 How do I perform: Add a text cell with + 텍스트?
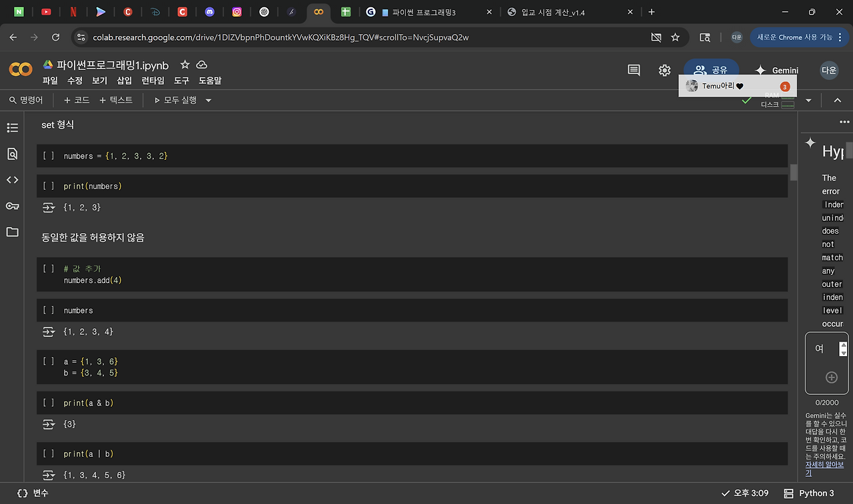point(116,100)
